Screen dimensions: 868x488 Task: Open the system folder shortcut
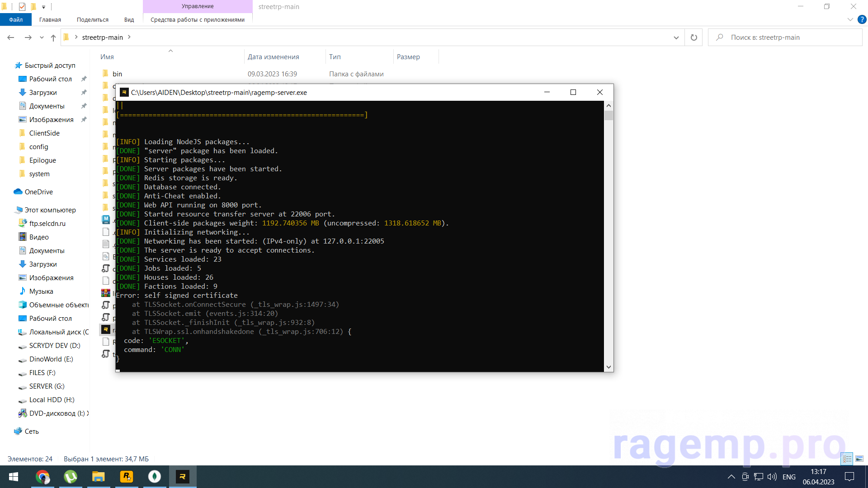pos(39,174)
